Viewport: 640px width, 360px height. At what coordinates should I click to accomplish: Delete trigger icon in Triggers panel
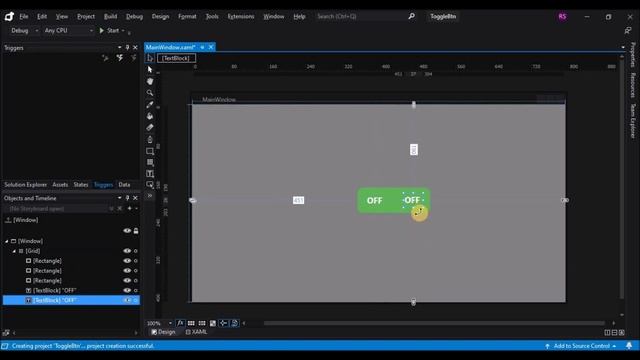[x=134, y=58]
